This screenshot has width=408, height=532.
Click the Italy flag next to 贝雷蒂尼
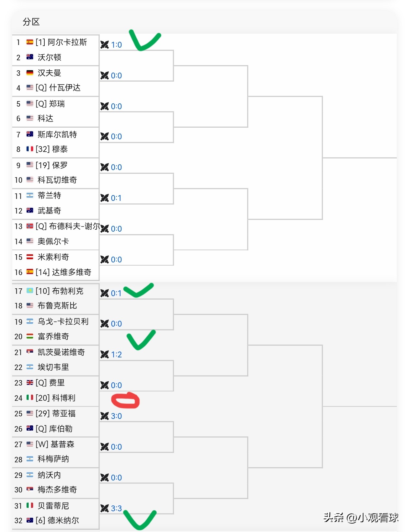[x=30, y=505]
